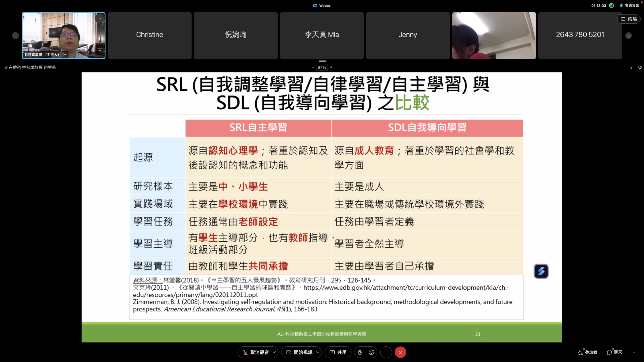The image size is (644, 362).
Task: Open more options on host thumbnail
Action: [99, 18]
